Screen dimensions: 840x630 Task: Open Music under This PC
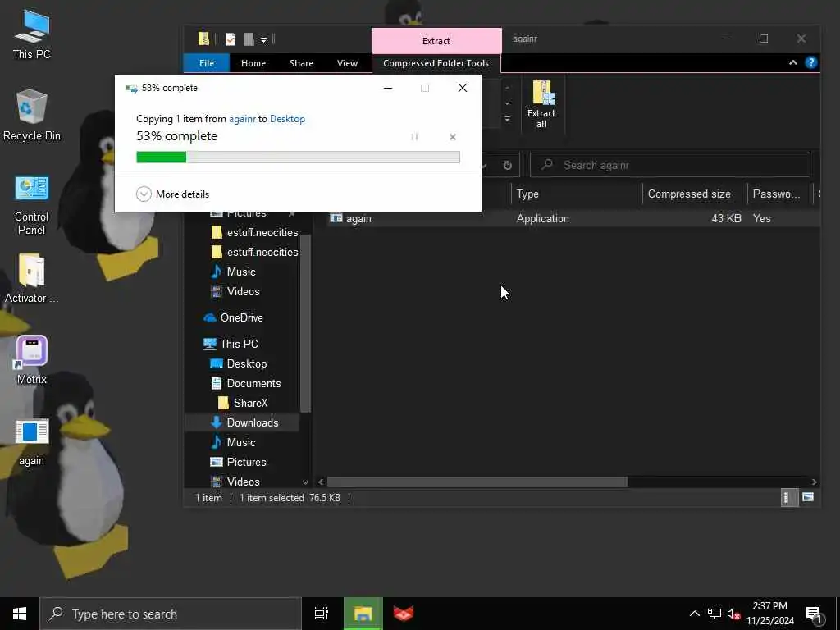click(234, 442)
